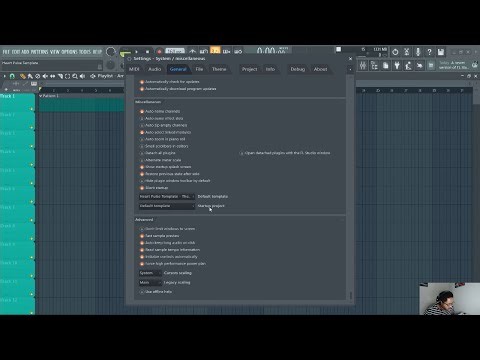Expand Playlist options arrow left of magnet
Screen dimensions: 480x360
tap(5, 76)
